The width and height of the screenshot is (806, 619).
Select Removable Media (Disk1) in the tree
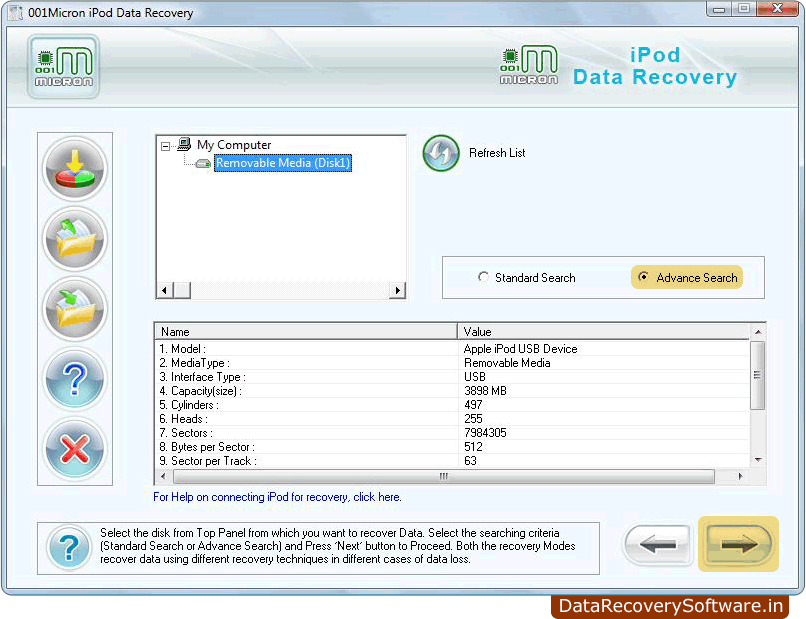(x=283, y=163)
